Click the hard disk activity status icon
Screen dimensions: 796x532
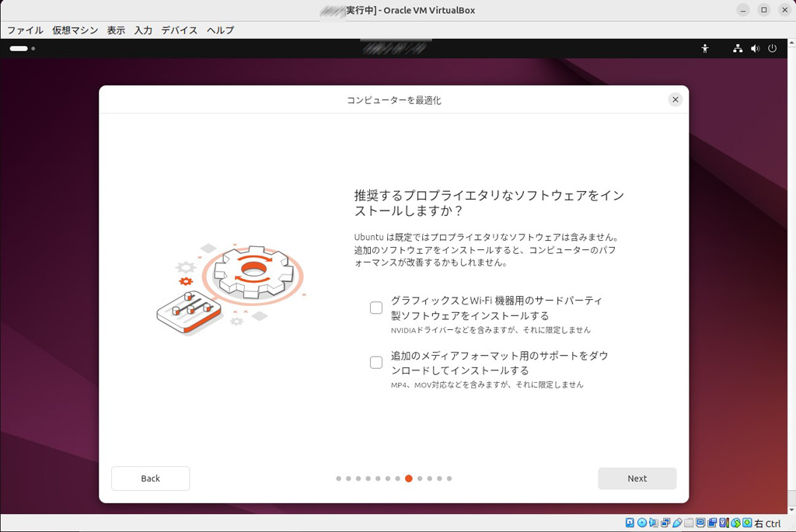point(630,523)
